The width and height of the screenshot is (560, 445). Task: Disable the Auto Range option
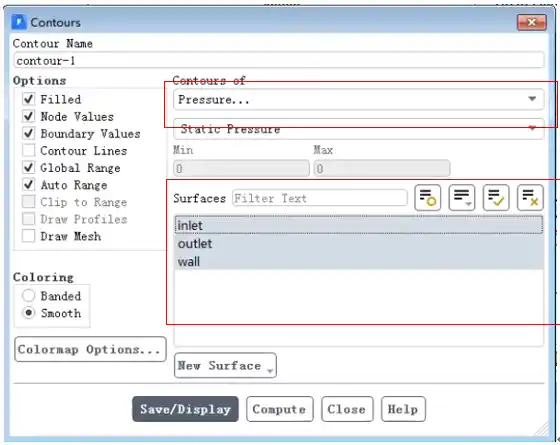[29, 185]
